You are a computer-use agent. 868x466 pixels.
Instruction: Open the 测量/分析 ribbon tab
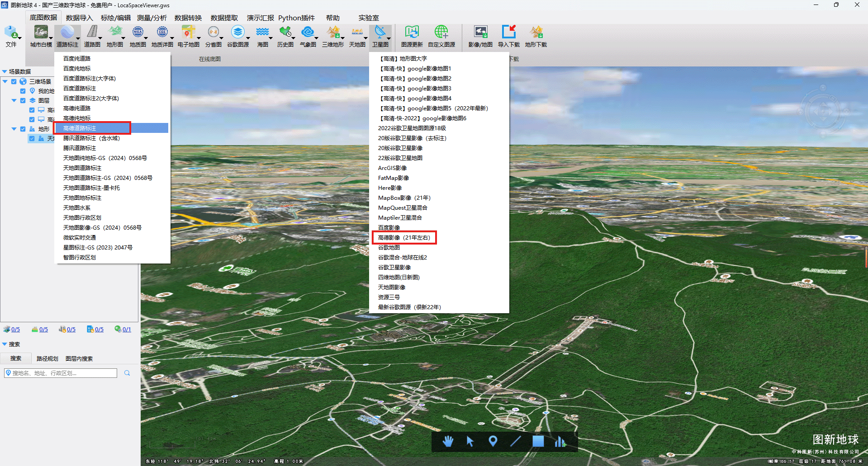152,18
